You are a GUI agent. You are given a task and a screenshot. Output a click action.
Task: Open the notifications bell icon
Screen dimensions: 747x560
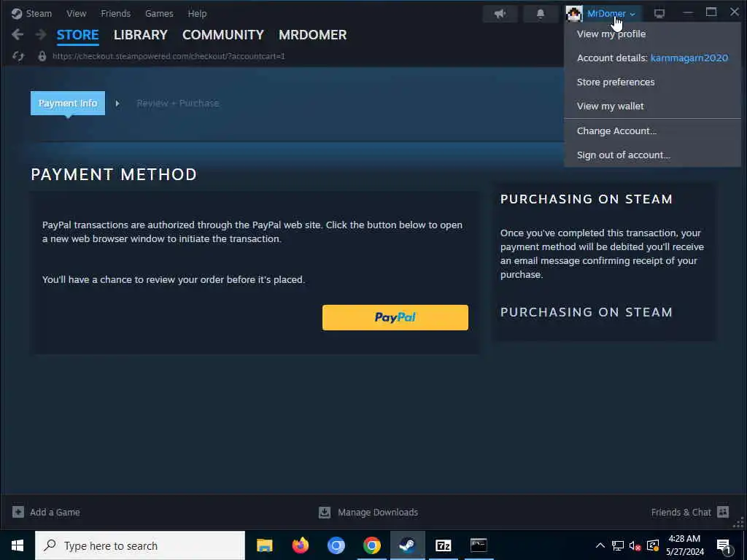coord(541,13)
